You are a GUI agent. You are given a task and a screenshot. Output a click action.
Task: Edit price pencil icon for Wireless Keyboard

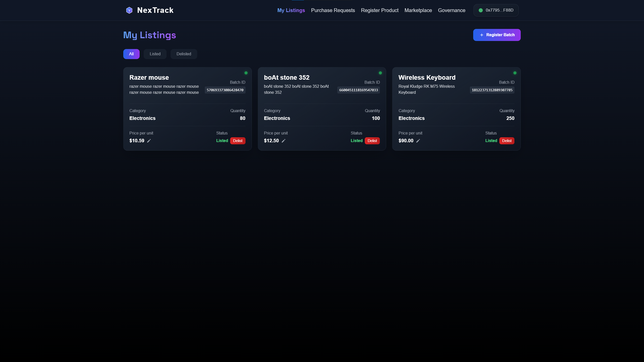418,141
